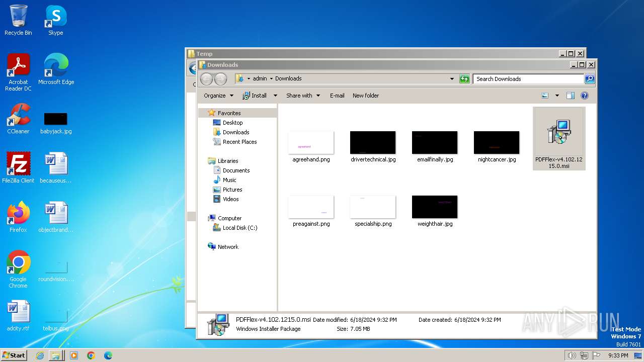Open the Share with menu

tap(303, 96)
